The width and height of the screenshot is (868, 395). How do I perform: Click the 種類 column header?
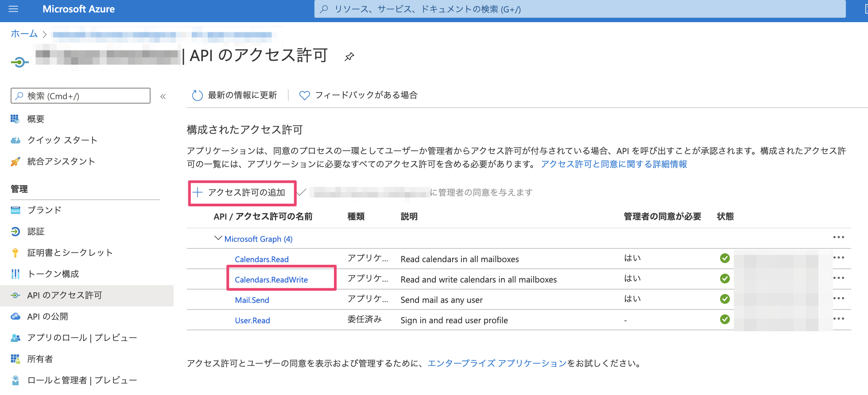tap(356, 216)
